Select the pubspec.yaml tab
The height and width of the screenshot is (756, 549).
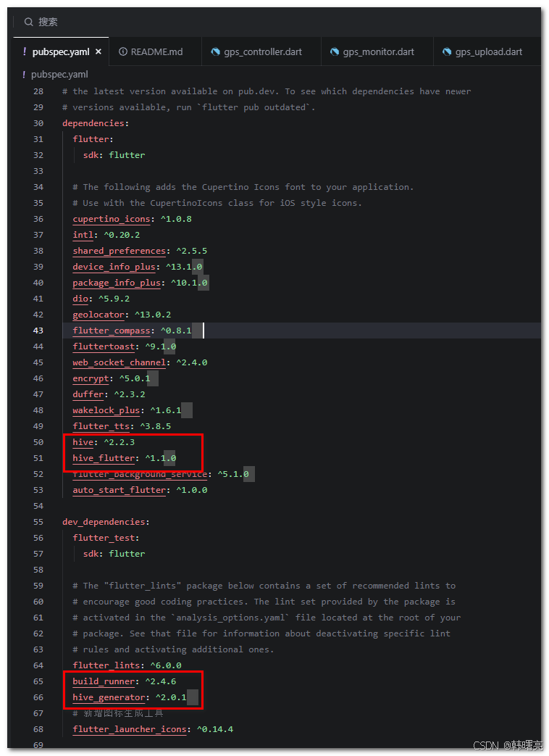pos(61,51)
